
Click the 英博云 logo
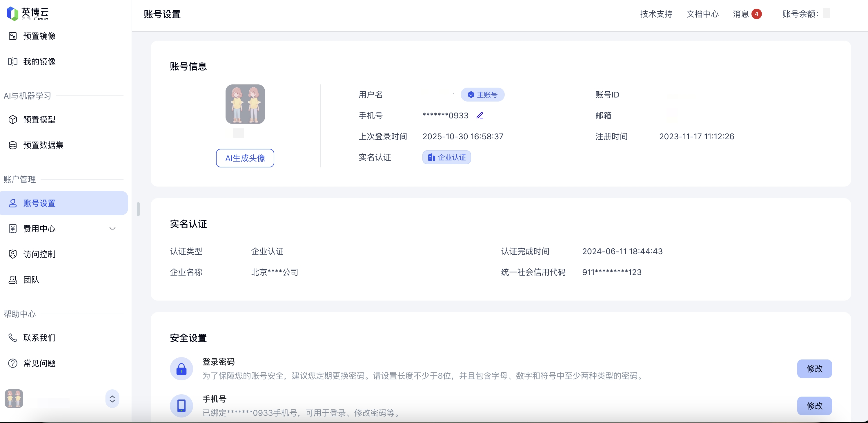point(28,14)
